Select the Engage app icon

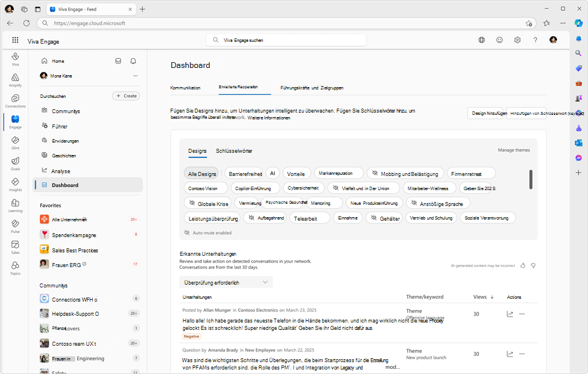pyautogui.click(x=15, y=122)
